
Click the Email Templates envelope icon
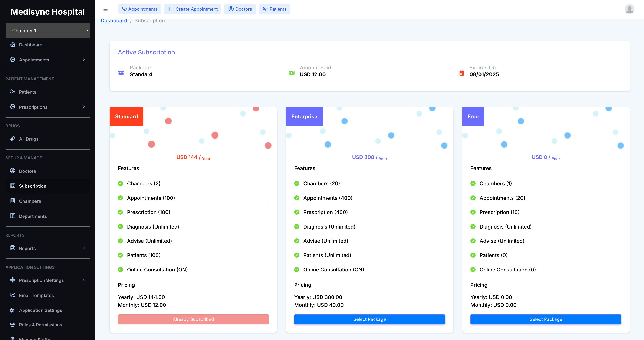pyautogui.click(x=13, y=295)
